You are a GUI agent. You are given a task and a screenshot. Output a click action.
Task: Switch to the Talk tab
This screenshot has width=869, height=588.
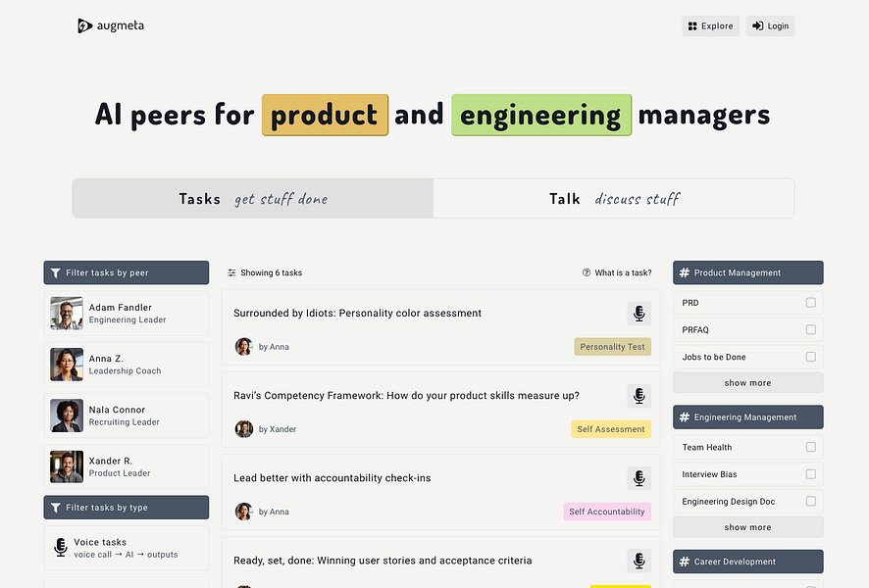(613, 199)
